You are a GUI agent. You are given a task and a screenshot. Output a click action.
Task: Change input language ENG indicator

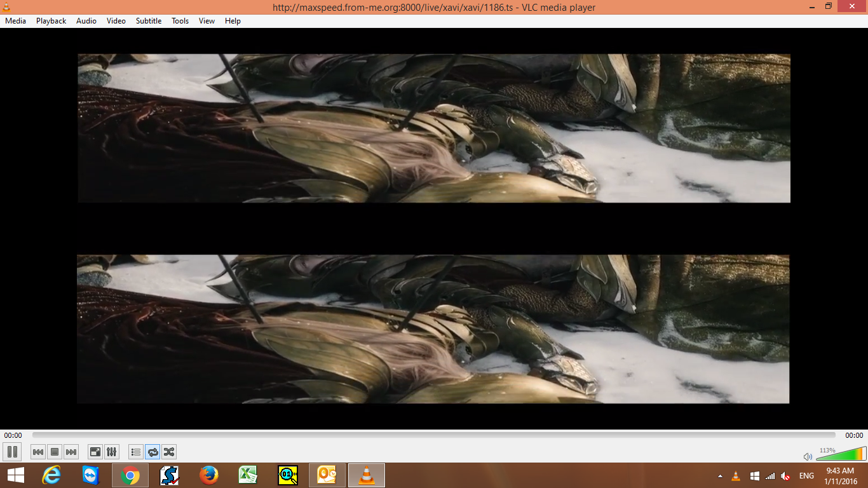806,476
